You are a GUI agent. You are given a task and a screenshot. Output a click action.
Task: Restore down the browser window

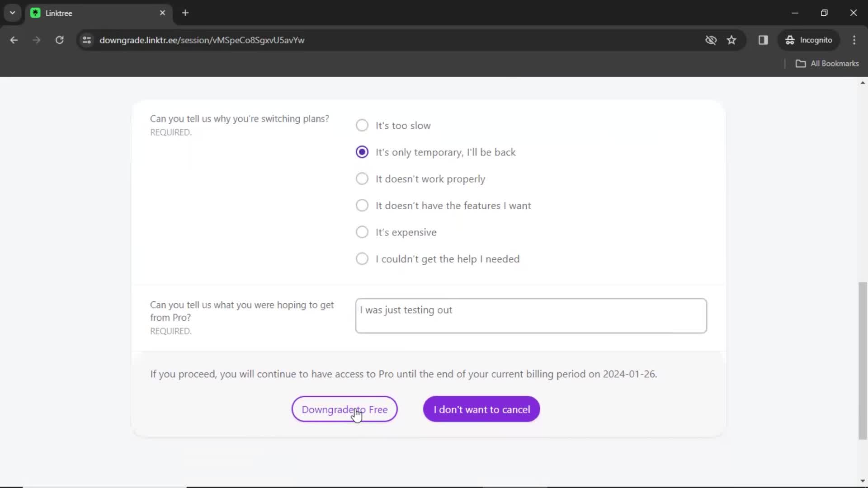[x=824, y=13]
